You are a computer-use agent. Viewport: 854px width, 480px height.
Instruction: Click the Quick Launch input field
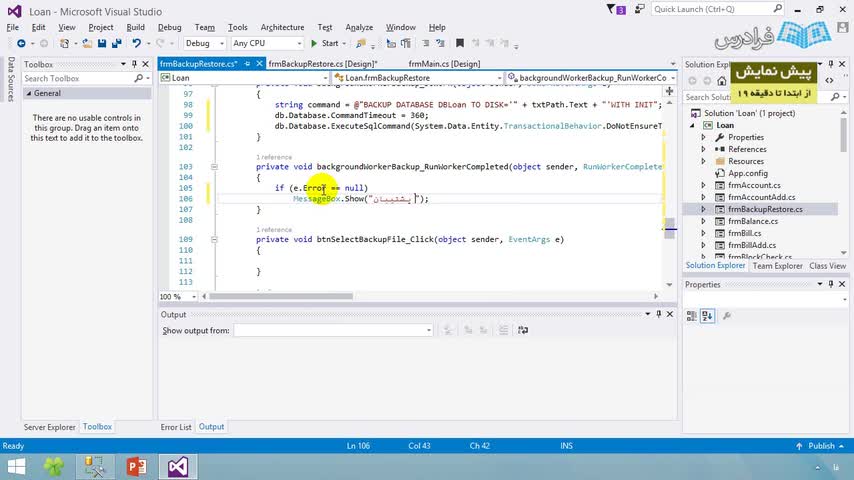pyautogui.click(x=711, y=9)
